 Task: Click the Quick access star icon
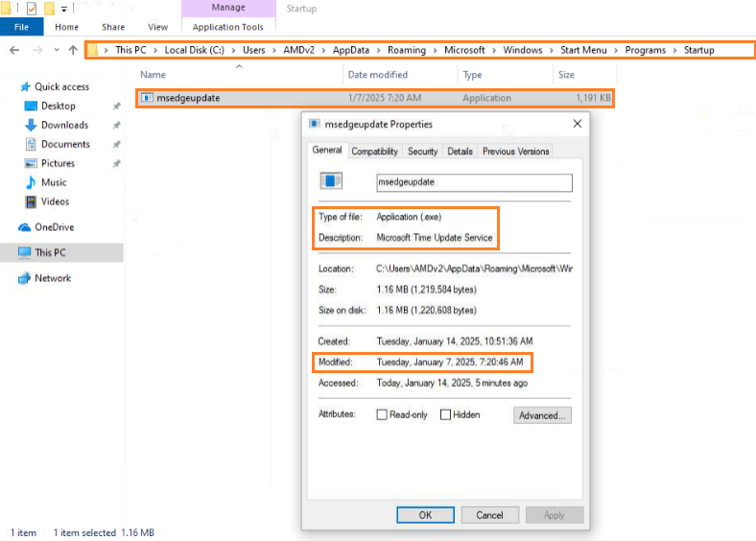coord(26,86)
